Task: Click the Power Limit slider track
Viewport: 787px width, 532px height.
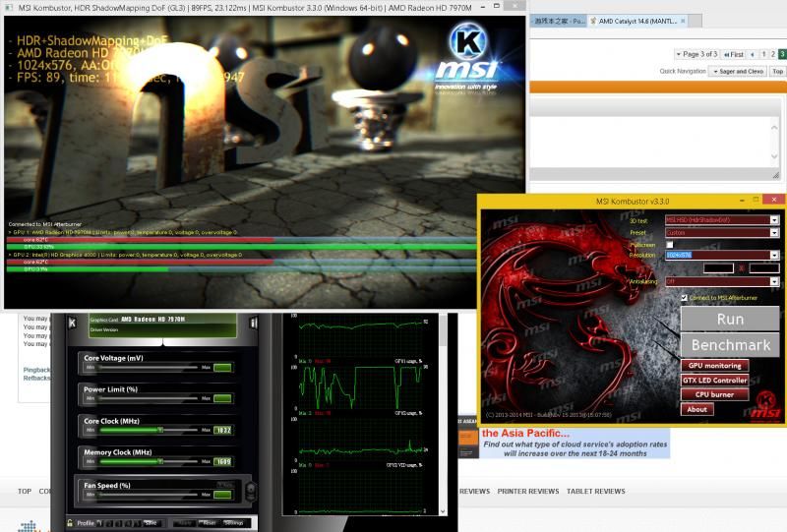Action: (149, 398)
